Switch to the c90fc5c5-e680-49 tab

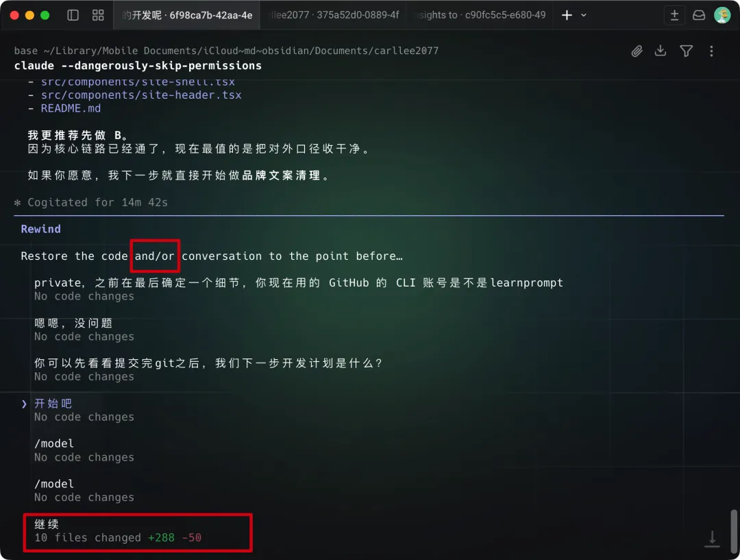[x=480, y=15]
